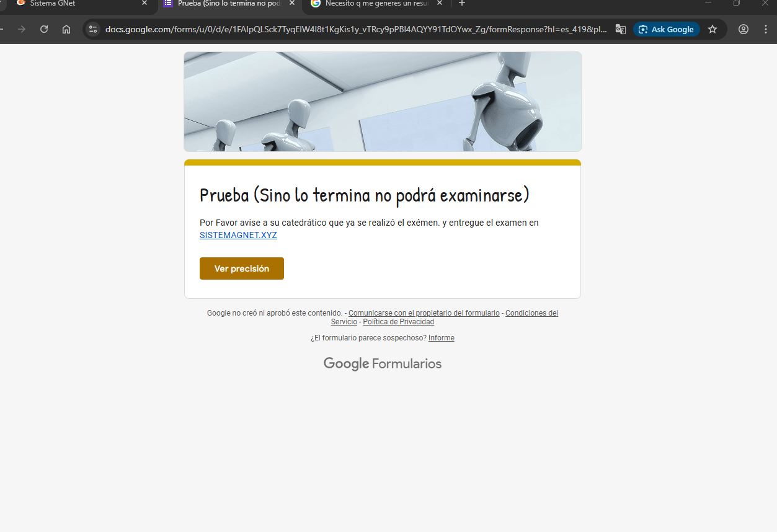
Task: Open site information icon in address bar
Action: tap(93, 29)
